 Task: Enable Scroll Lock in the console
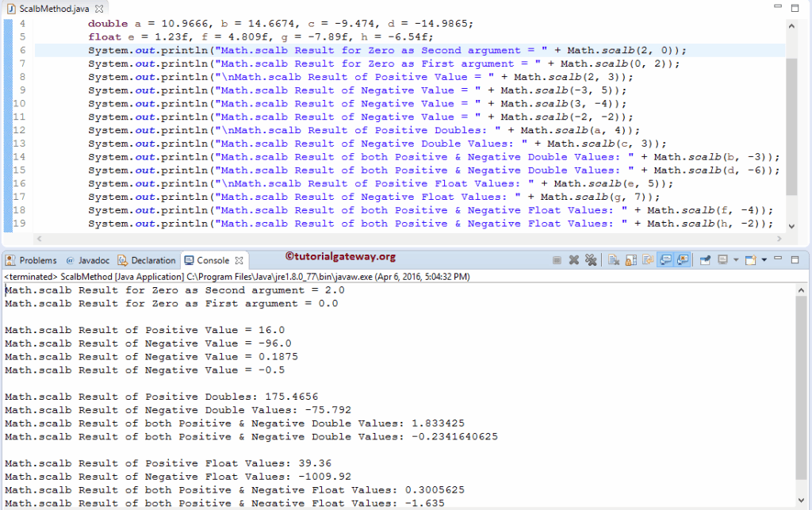(629, 260)
